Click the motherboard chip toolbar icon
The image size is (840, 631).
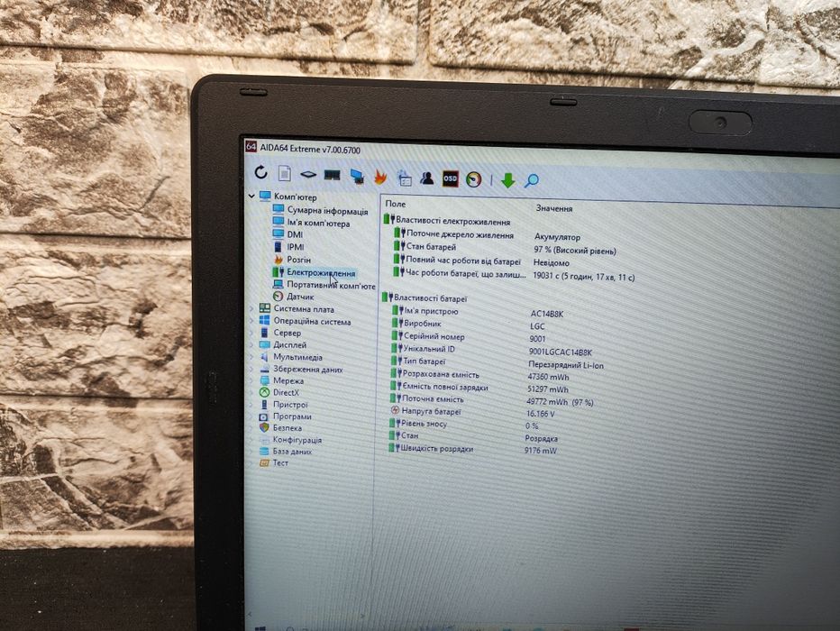click(x=308, y=175)
